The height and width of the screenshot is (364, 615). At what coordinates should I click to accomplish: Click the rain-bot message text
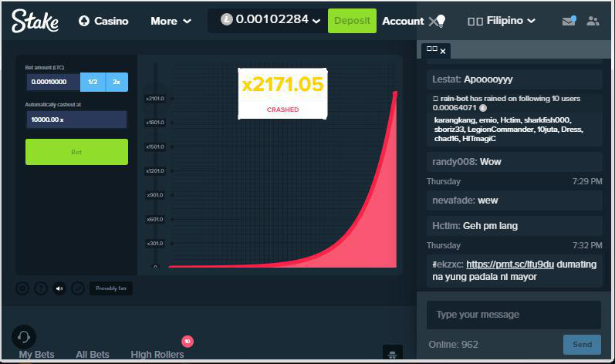click(506, 103)
